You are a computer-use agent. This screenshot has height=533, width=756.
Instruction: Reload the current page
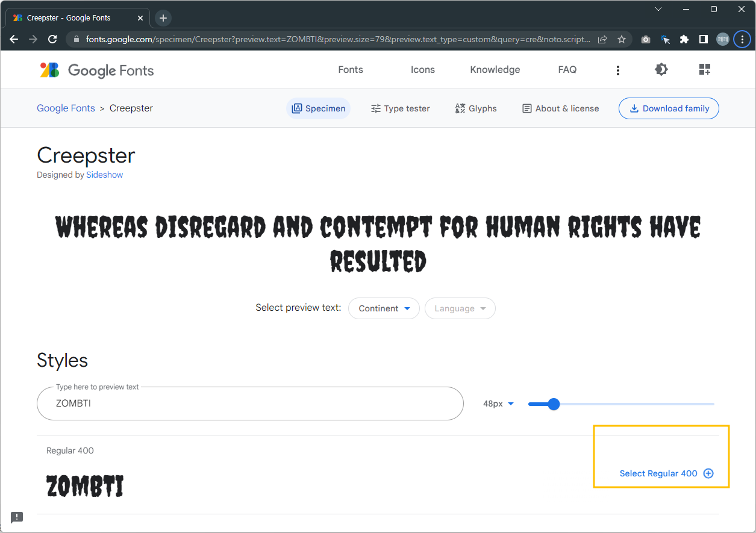52,39
